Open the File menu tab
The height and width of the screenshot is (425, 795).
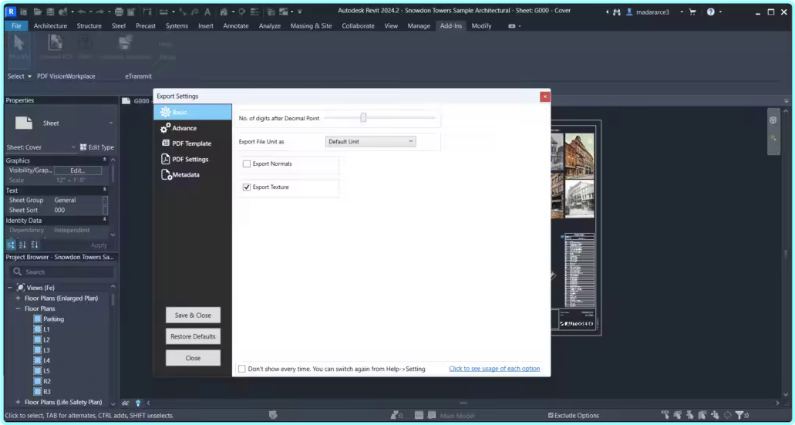(16, 26)
